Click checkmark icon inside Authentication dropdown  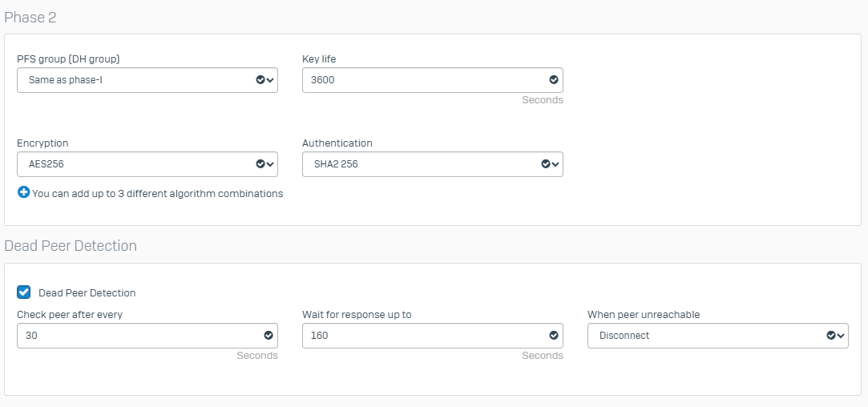(x=545, y=163)
